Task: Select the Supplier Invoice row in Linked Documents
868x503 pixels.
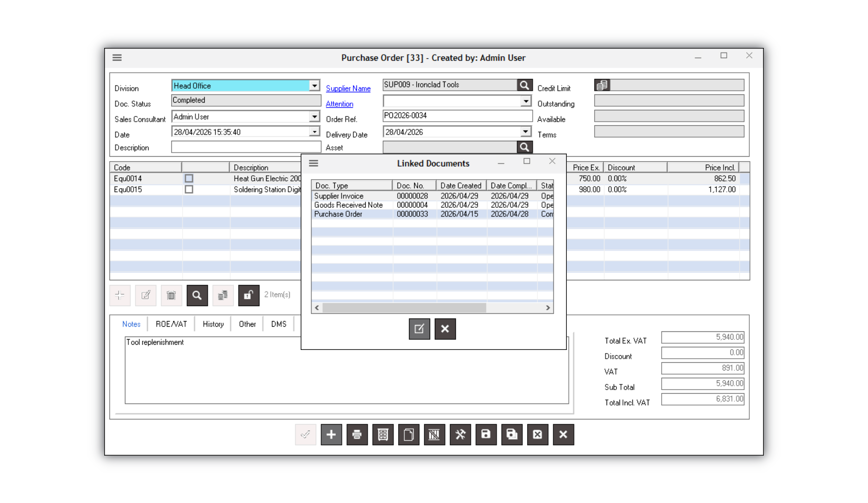Action: [432, 196]
